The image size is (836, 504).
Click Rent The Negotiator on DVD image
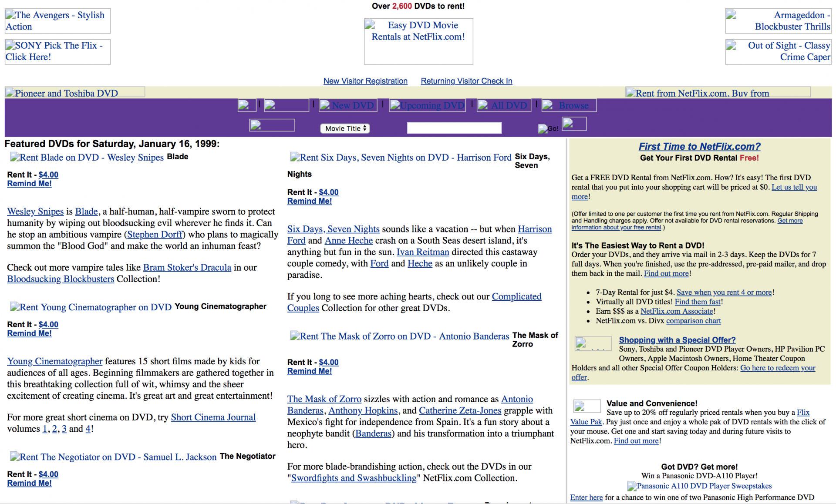113,457
